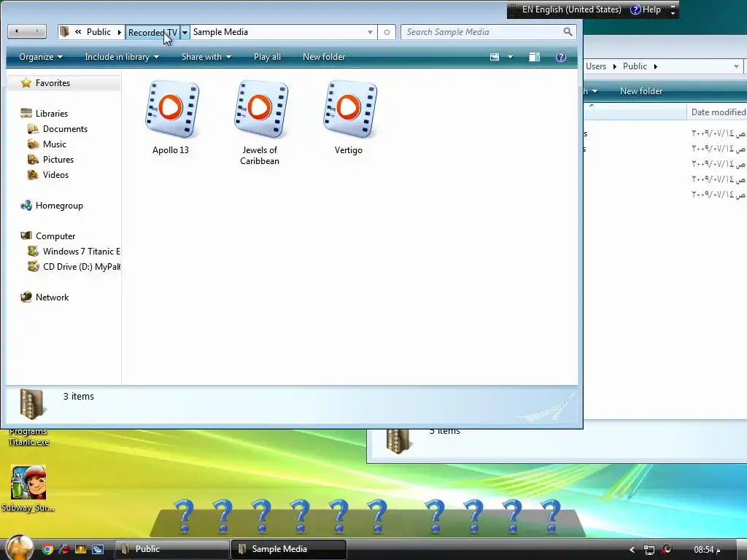The image size is (747, 560).
Task: Click the Recorded TV breadcrumb
Action: pyautogui.click(x=152, y=32)
